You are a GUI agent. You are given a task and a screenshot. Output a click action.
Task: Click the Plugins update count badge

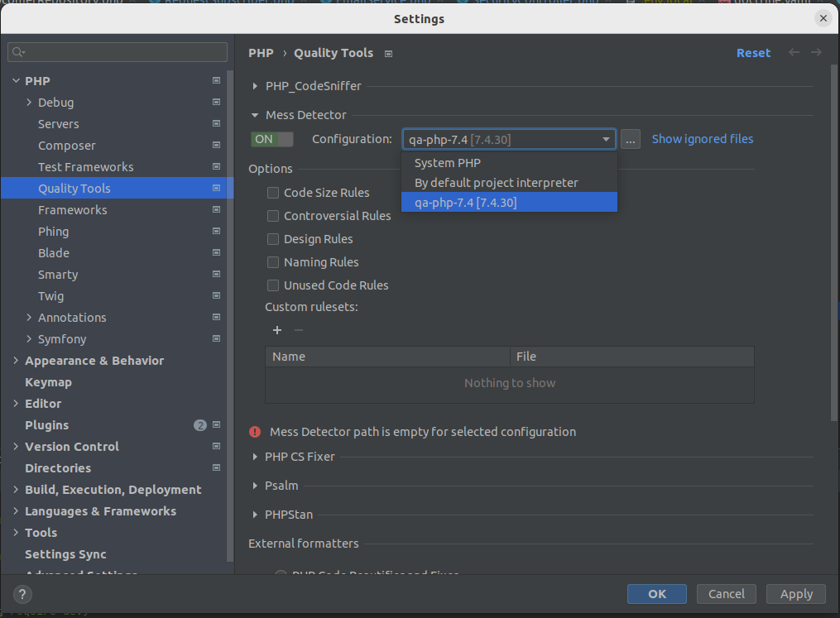pos(199,425)
